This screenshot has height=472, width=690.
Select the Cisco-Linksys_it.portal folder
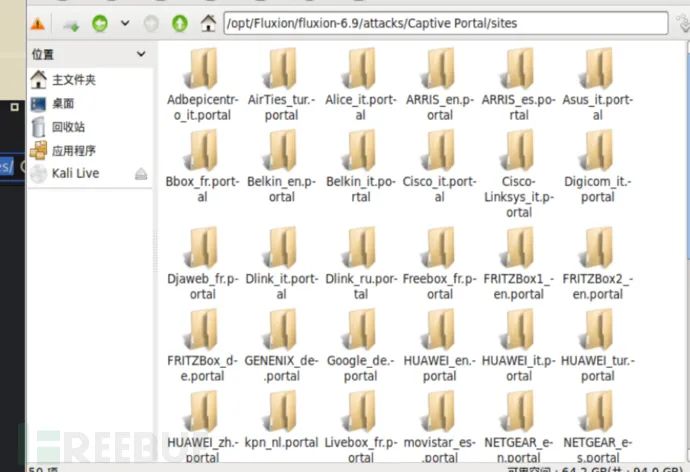519,175
